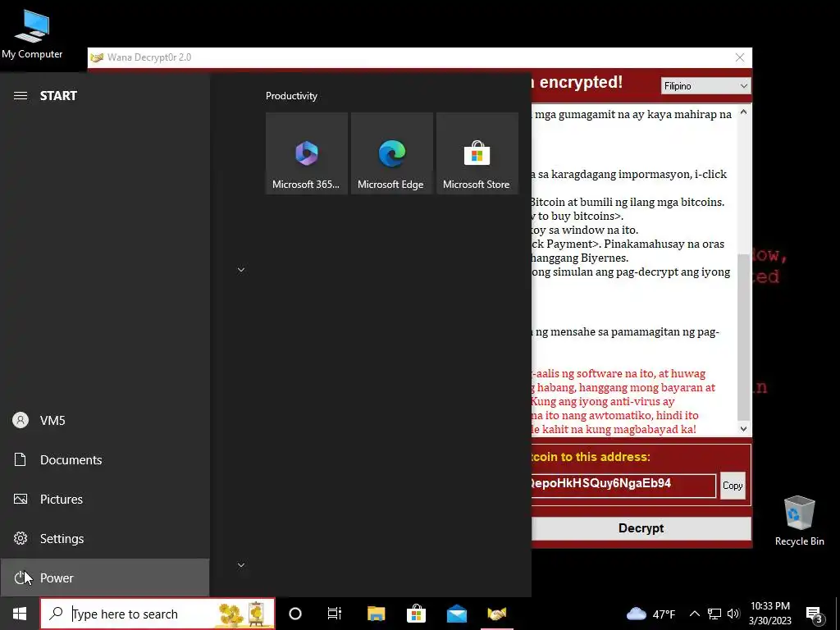Screen dimensions: 840x630
Task: Click the Windows Start button
Action: tap(20, 614)
